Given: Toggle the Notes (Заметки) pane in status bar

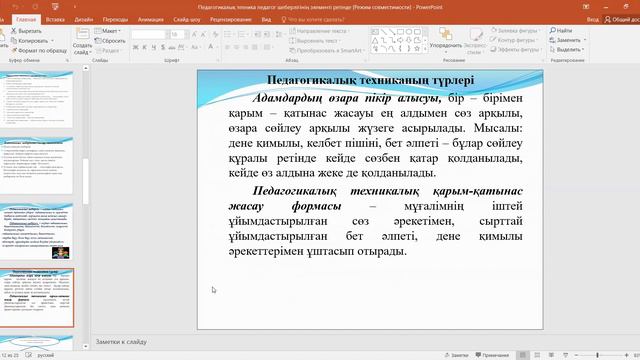Looking at the screenshot, I should click(456, 355).
